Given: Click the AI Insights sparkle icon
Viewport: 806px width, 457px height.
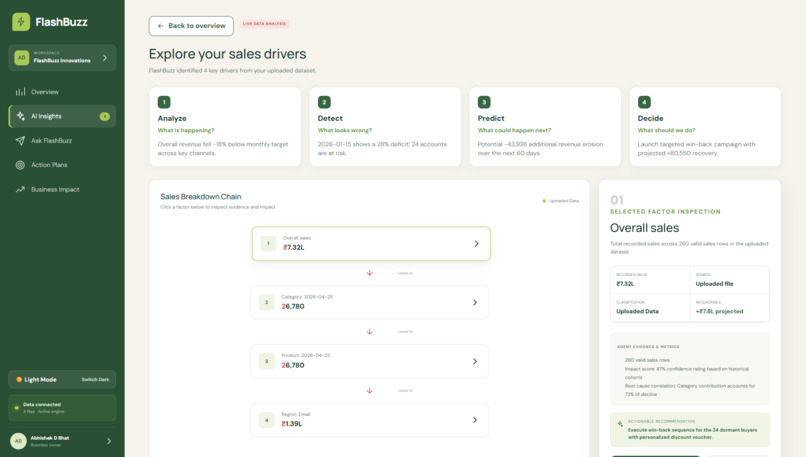Looking at the screenshot, I should tap(21, 116).
